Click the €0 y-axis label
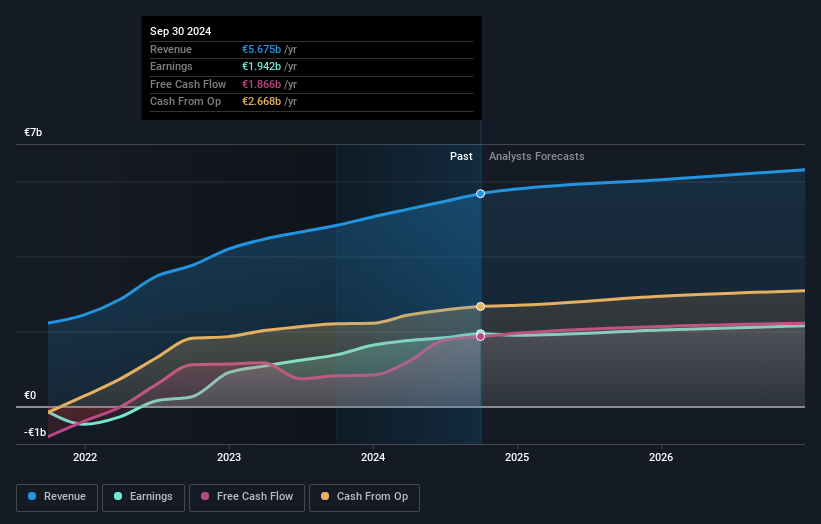This screenshot has height=524, width=821. tap(30, 395)
